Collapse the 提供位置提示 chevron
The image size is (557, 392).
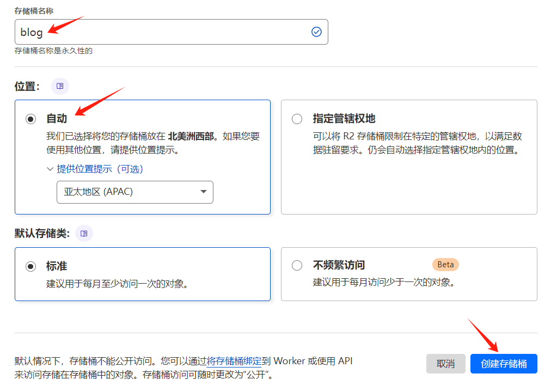point(50,169)
